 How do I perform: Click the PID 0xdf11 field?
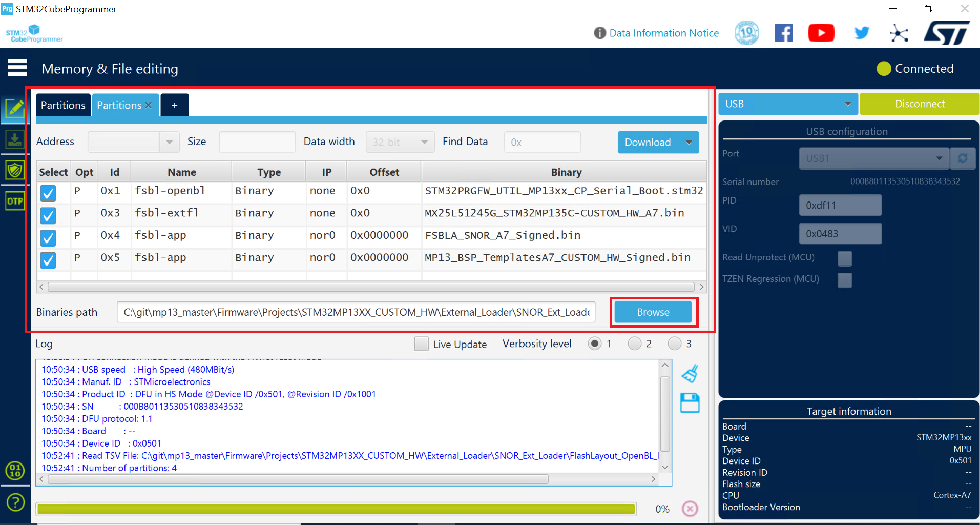840,205
